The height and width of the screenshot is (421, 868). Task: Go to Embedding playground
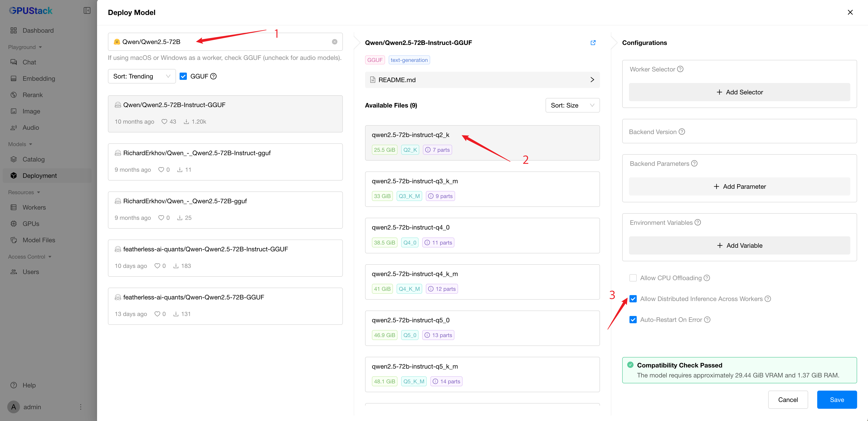[38, 78]
